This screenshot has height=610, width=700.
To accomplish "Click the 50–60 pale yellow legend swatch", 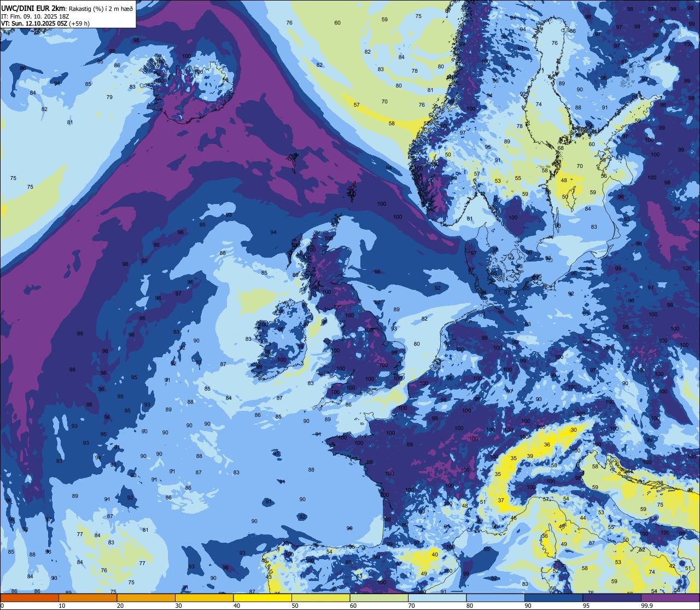I will click(x=321, y=597).
